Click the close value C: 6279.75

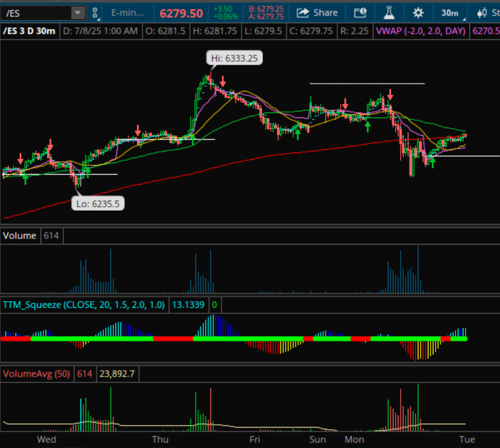pos(311,31)
